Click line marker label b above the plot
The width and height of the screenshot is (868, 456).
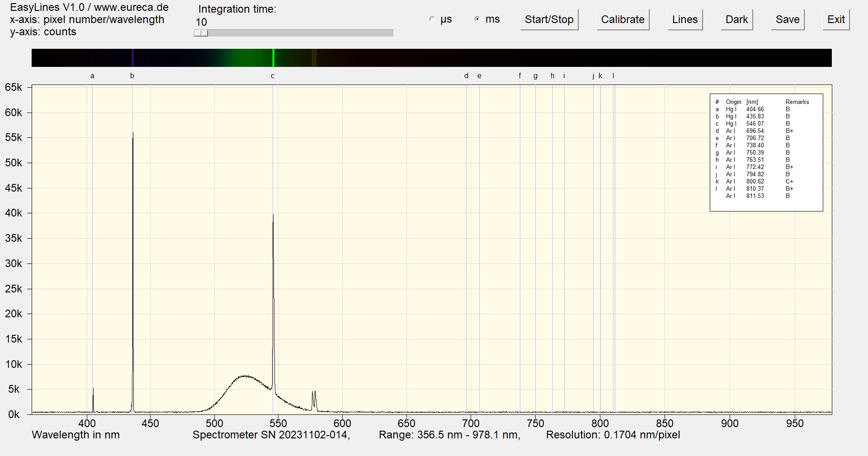tap(132, 76)
